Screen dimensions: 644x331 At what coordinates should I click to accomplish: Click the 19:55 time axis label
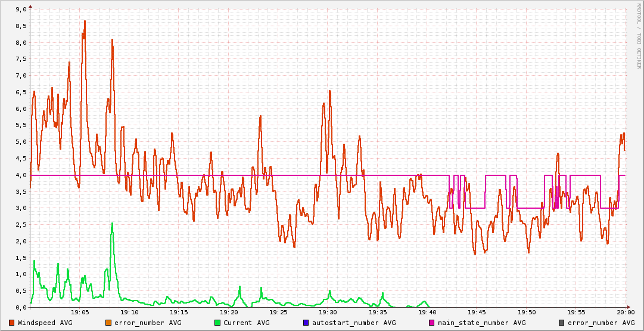(x=576, y=313)
